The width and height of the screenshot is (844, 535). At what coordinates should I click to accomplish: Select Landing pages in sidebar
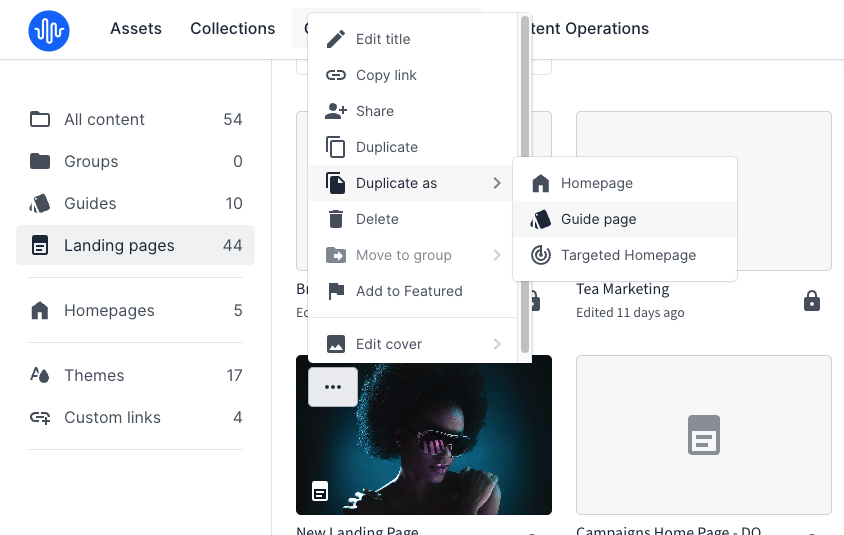pos(135,245)
